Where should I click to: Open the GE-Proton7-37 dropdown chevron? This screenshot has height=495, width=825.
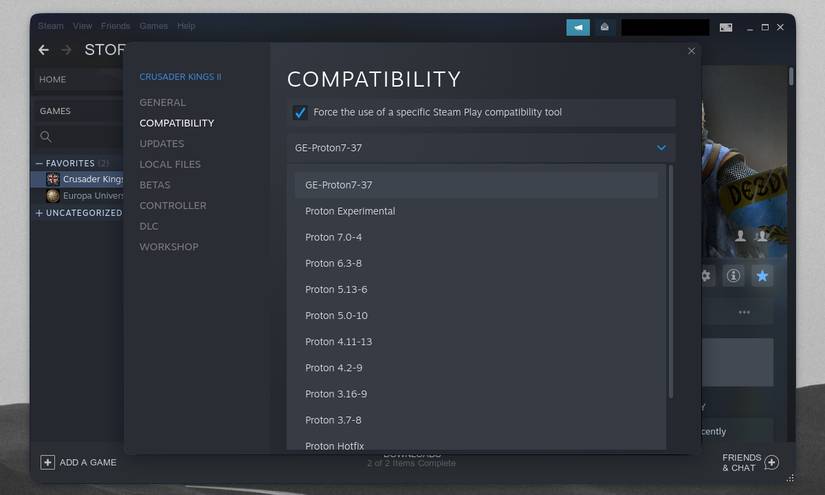[x=661, y=148]
